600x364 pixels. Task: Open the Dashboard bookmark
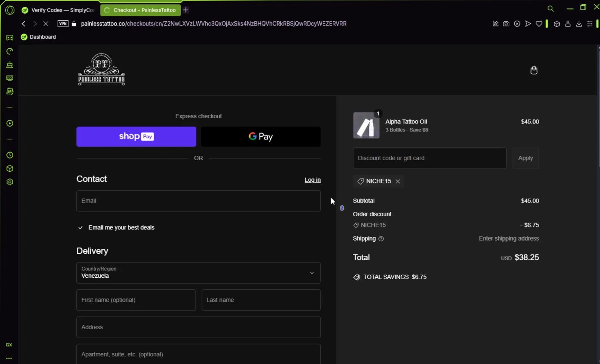coord(38,37)
